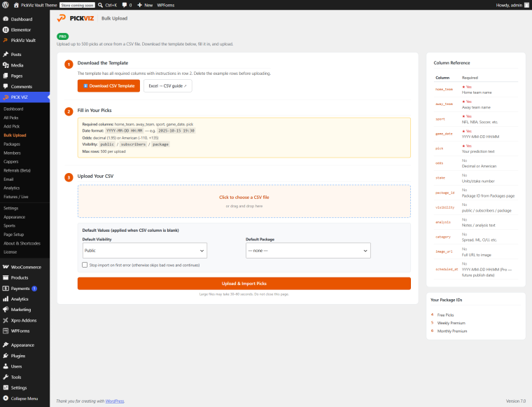Click the admin avatar icon

coord(526,5)
